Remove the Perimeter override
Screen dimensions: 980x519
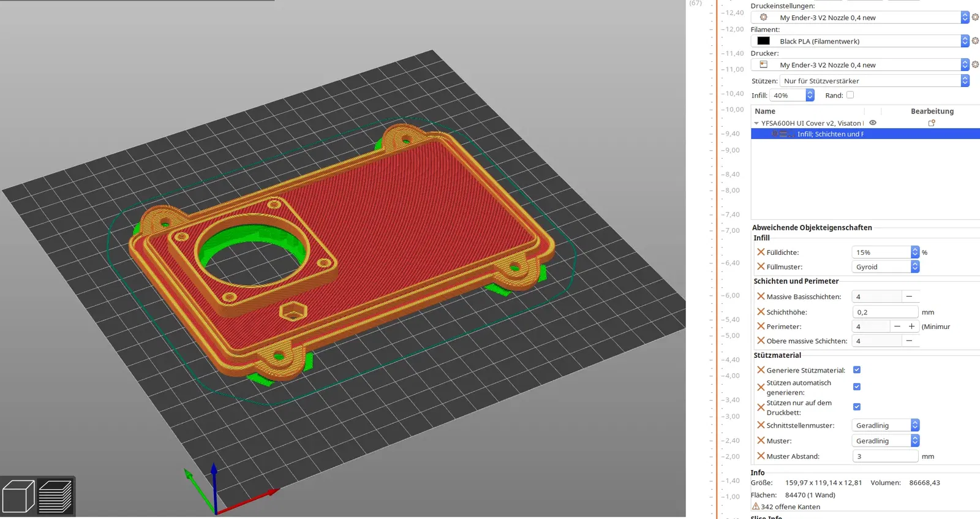tap(761, 327)
